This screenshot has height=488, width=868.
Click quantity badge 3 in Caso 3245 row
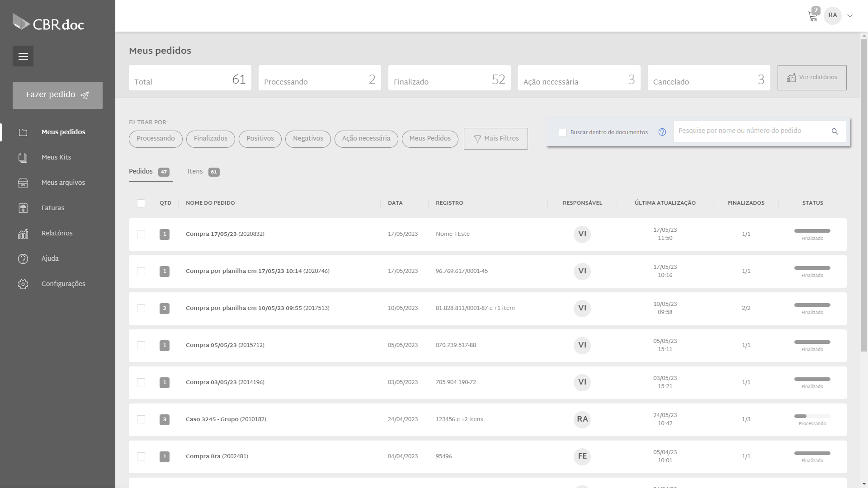coord(164,420)
